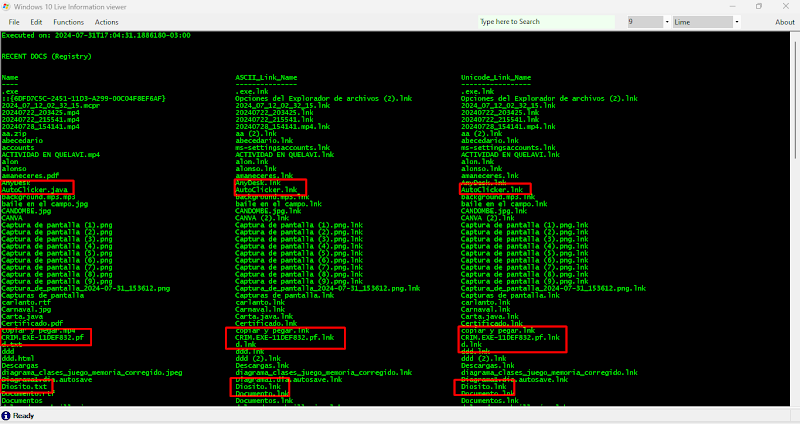Select 'Certificado.pdf' entry

pos(32,323)
